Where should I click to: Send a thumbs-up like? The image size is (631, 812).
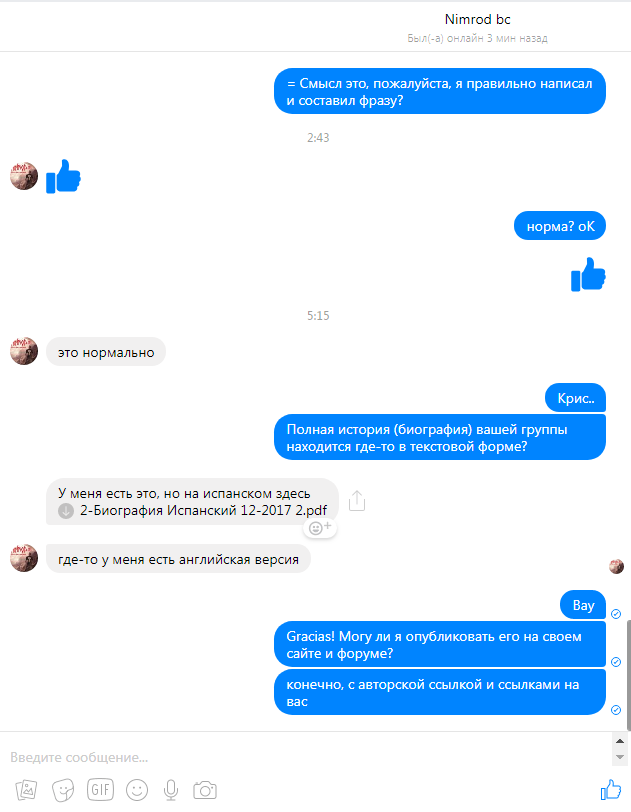611,790
